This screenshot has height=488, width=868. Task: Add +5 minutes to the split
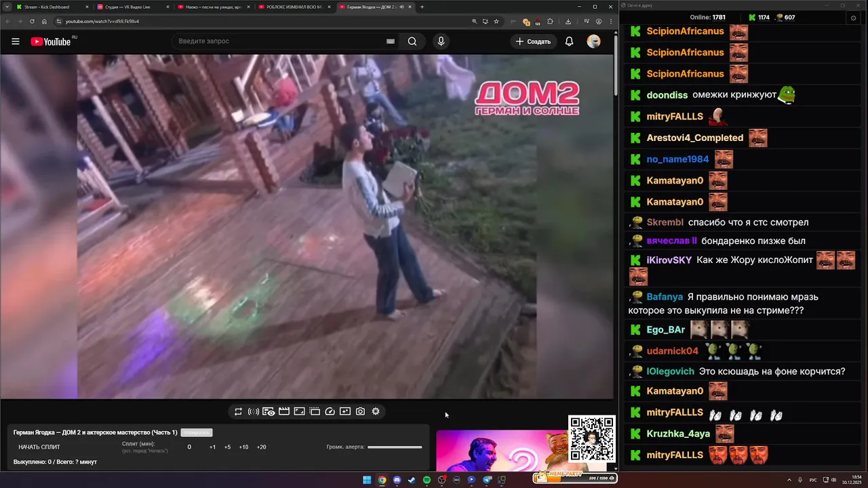(227, 447)
